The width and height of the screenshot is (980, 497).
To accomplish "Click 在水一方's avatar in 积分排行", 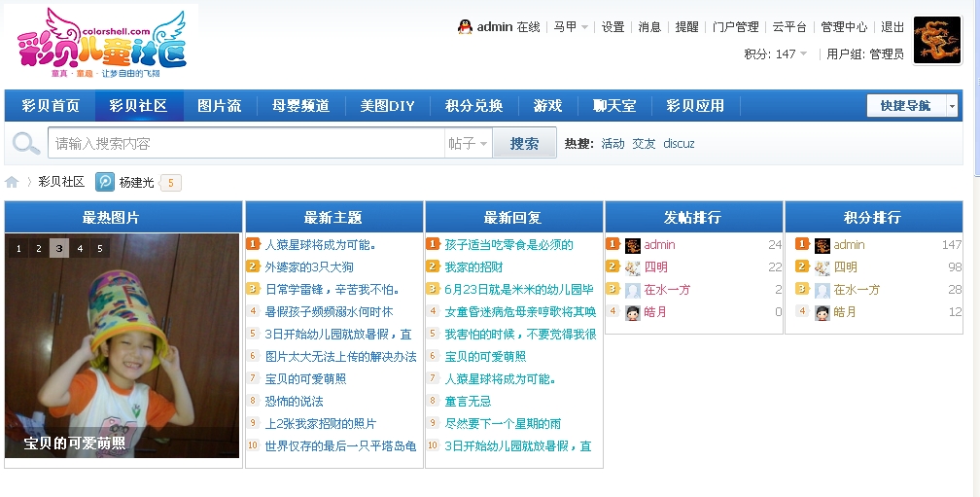I will pos(822,290).
